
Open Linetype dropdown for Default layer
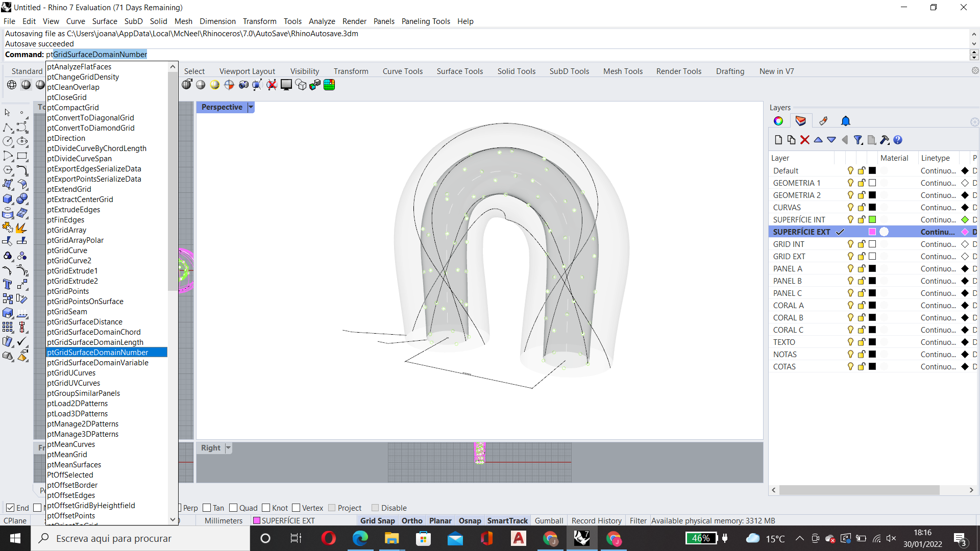point(938,170)
